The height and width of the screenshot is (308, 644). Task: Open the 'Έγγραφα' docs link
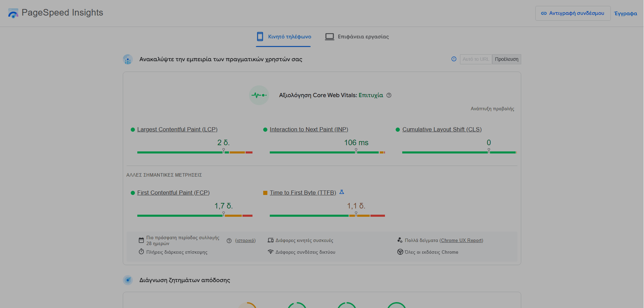625,13
